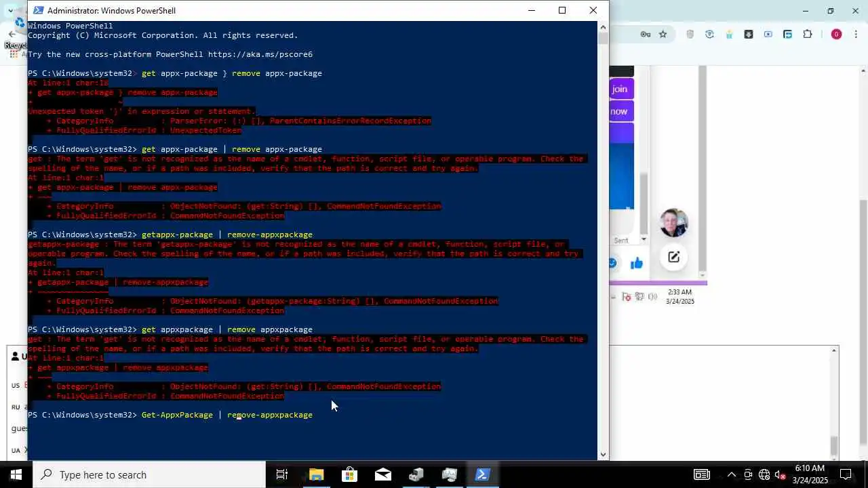Open the touch keyboard tray icon
868x488 pixels.
[702, 474]
